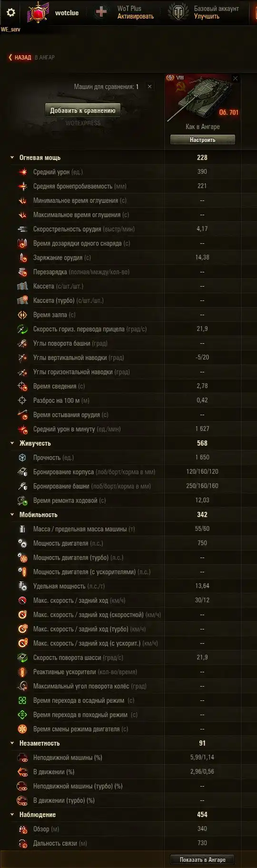This screenshot has width=257, height=868.
Task: Collapse the Мобильность section
Action: pos(12,515)
